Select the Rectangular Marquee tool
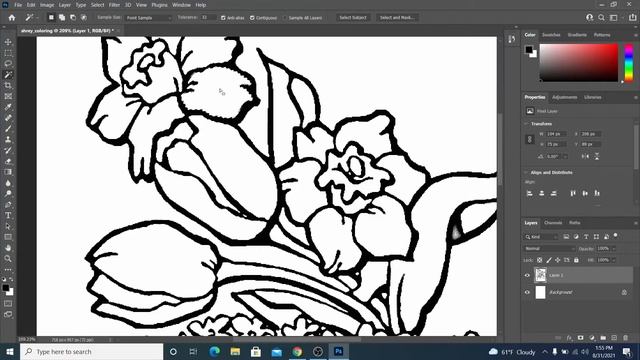This screenshot has height=360, width=640. click(8, 53)
